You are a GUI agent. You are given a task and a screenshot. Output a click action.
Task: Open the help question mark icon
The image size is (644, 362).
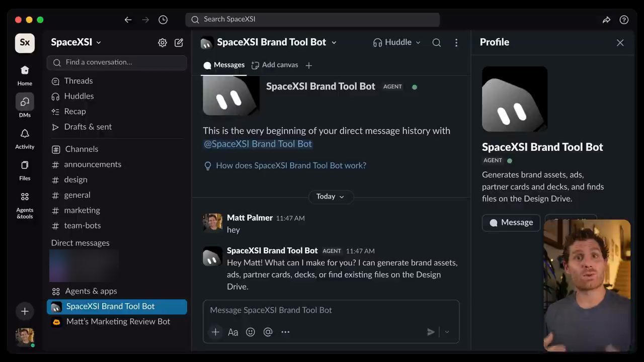(624, 20)
